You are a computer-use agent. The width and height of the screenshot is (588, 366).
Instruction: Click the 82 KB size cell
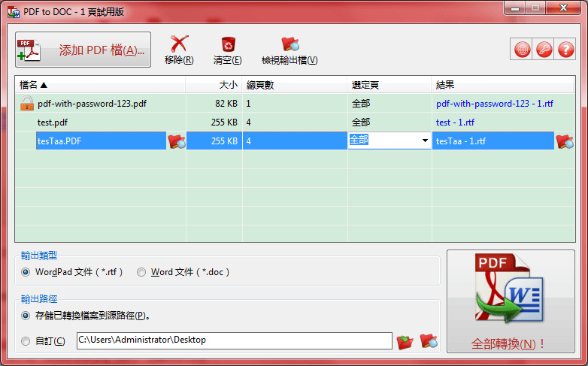214,103
